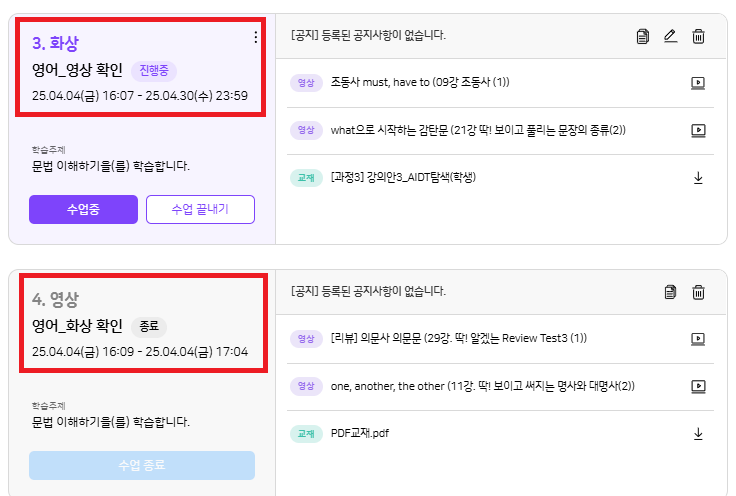Click the copy notice icon in second card
Image resolution: width=736 pixels, height=496 pixels.
click(670, 292)
